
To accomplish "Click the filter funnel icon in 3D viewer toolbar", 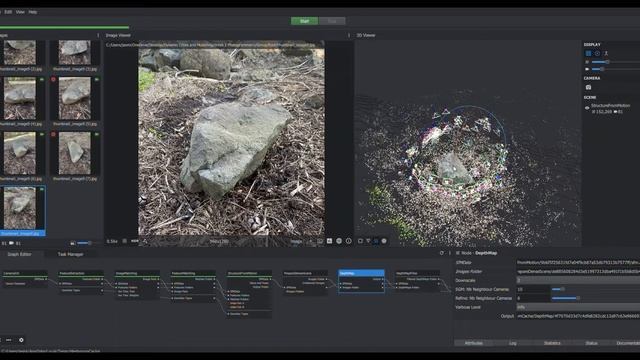I will 368,241.
